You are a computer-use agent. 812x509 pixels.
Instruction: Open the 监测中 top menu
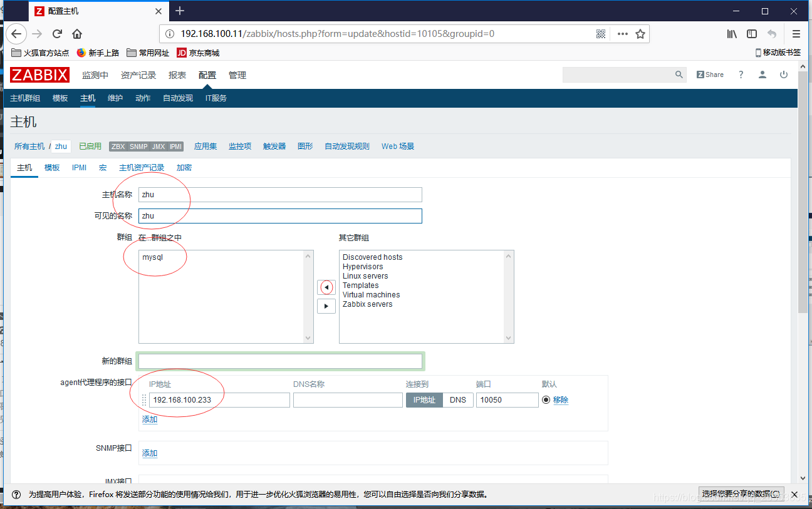[x=95, y=75]
